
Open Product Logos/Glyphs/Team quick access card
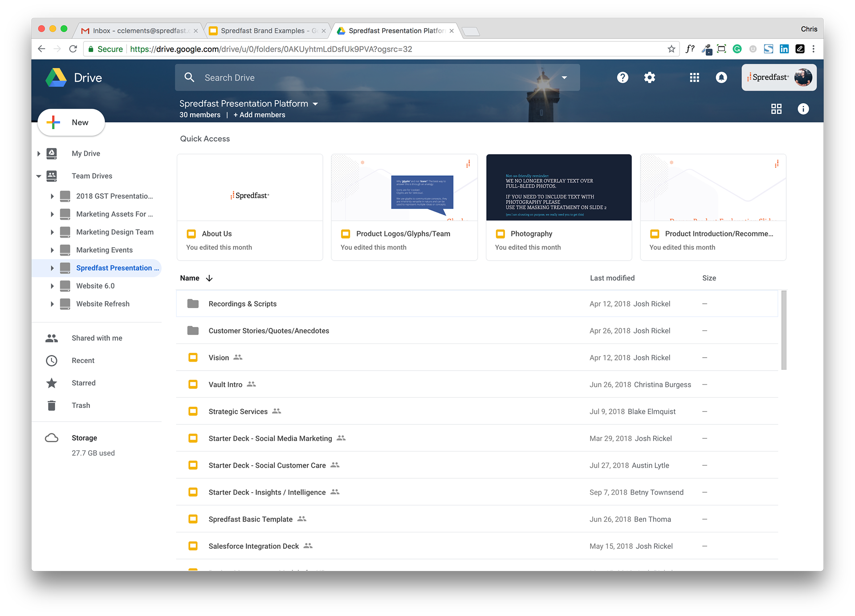point(404,207)
